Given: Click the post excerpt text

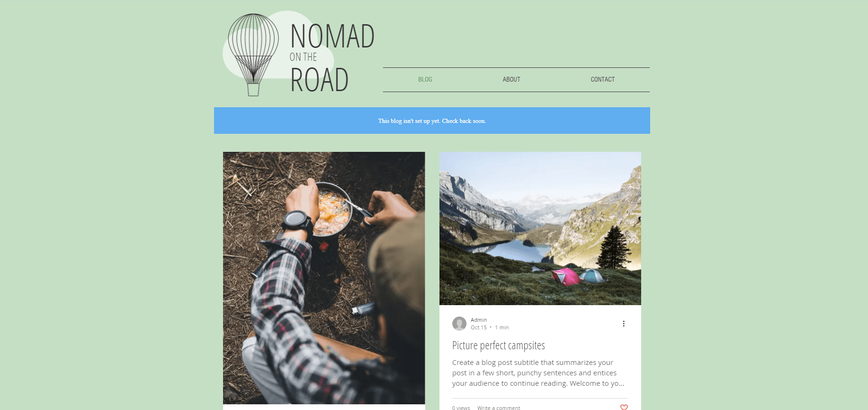Looking at the screenshot, I should pos(538,373).
